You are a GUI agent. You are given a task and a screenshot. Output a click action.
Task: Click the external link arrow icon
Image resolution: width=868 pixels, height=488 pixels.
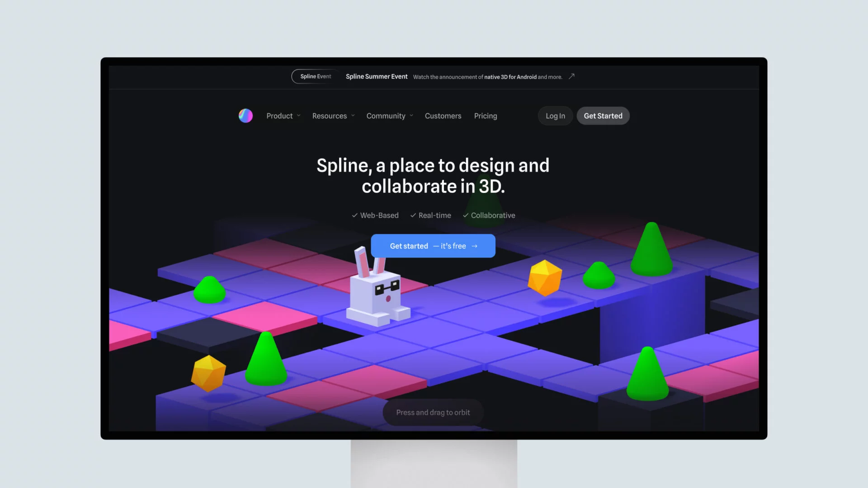coord(571,76)
